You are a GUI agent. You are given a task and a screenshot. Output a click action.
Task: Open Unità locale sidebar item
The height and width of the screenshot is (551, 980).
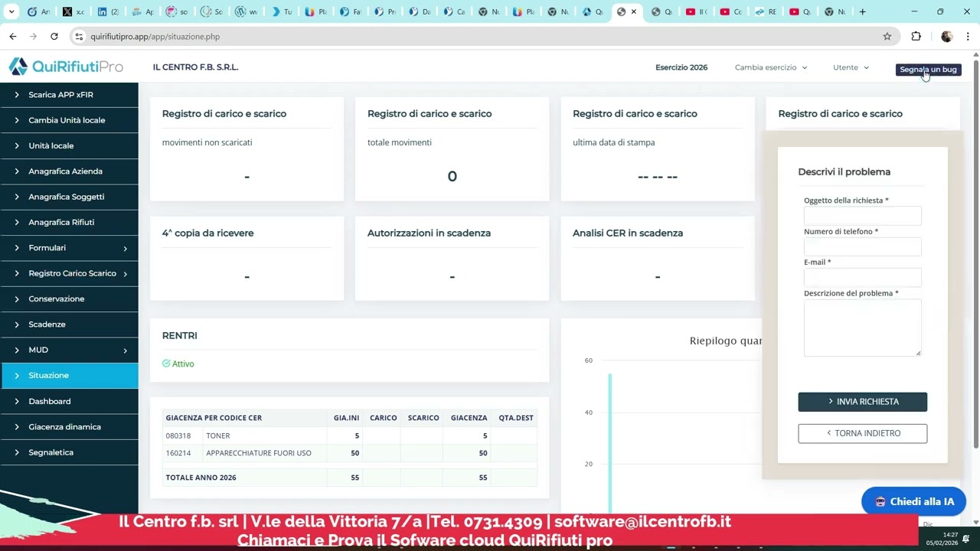pos(69,145)
